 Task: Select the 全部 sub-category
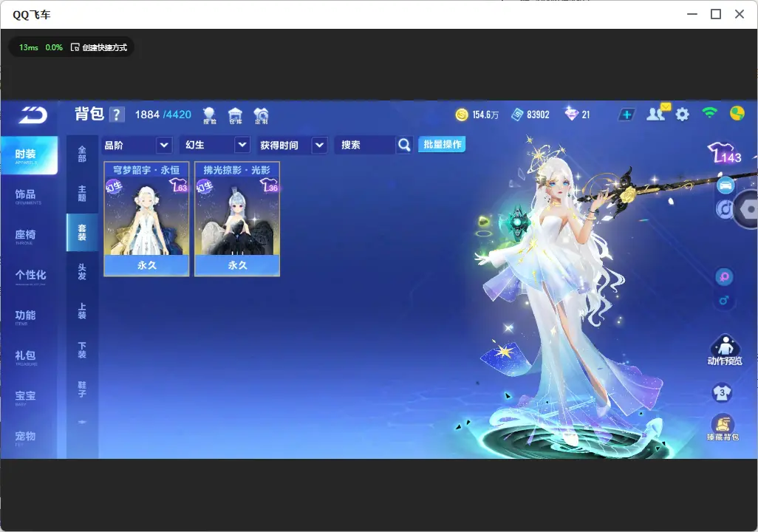(x=82, y=154)
